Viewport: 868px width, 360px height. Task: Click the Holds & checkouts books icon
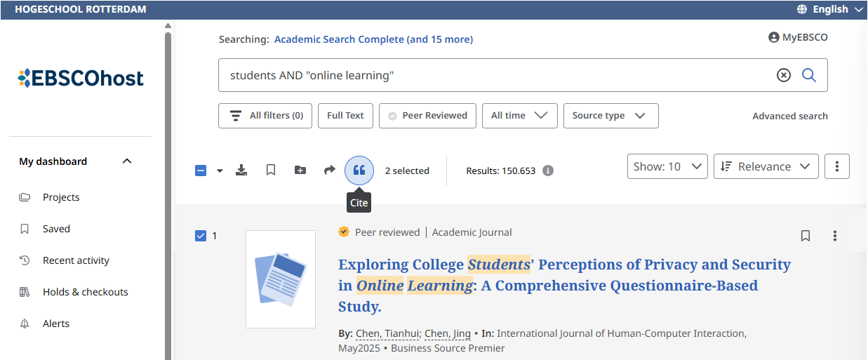point(25,292)
